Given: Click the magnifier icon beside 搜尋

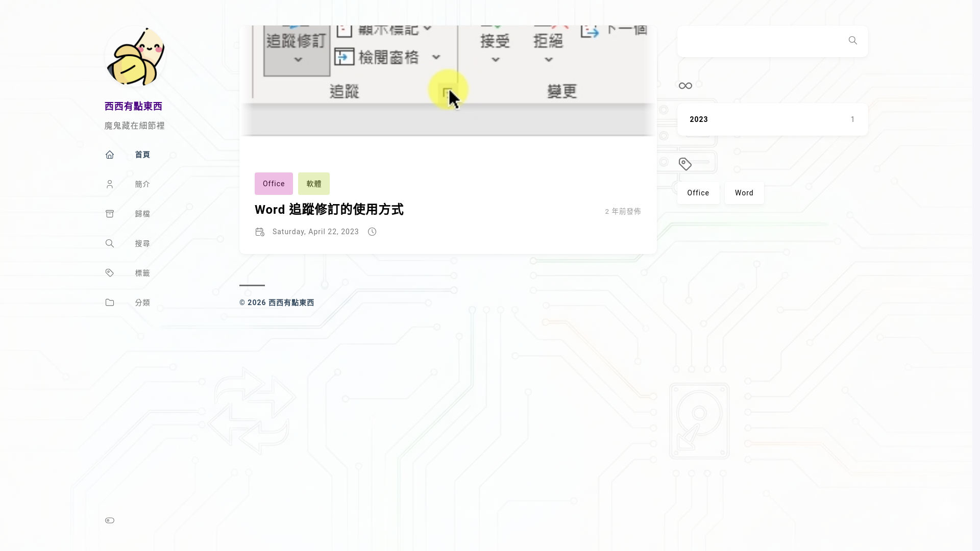Looking at the screenshot, I should click(x=110, y=243).
